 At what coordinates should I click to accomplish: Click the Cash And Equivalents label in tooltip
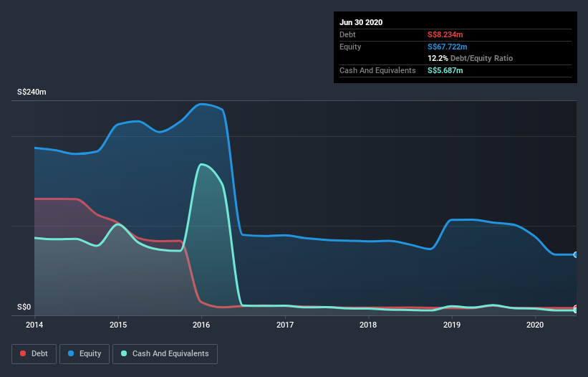pyautogui.click(x=377, y=70)
